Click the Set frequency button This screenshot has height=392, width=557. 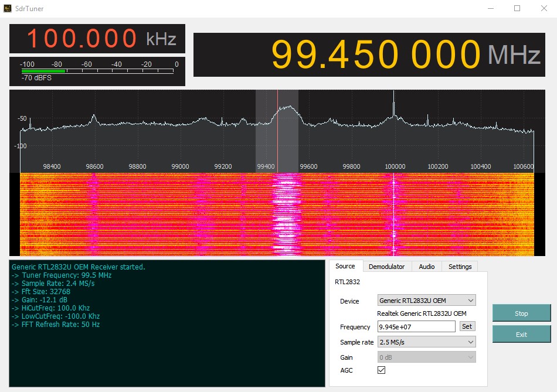click(x=467, y=326)
